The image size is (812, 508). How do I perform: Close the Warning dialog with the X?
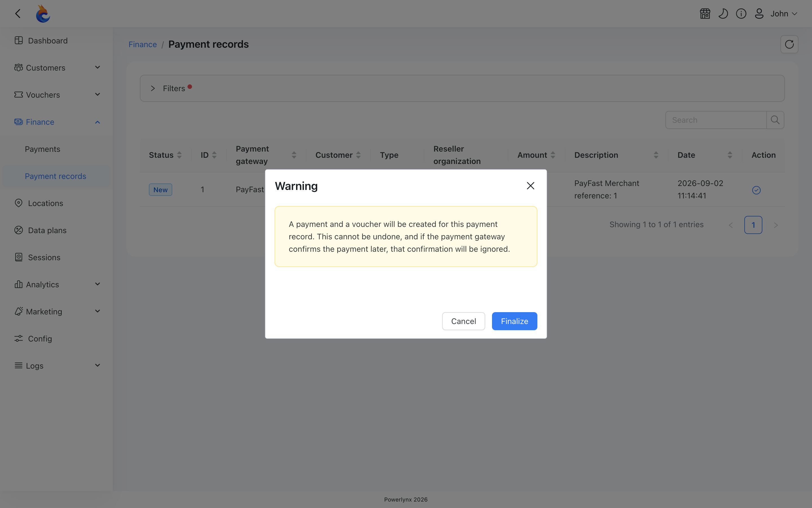[531, 186]
